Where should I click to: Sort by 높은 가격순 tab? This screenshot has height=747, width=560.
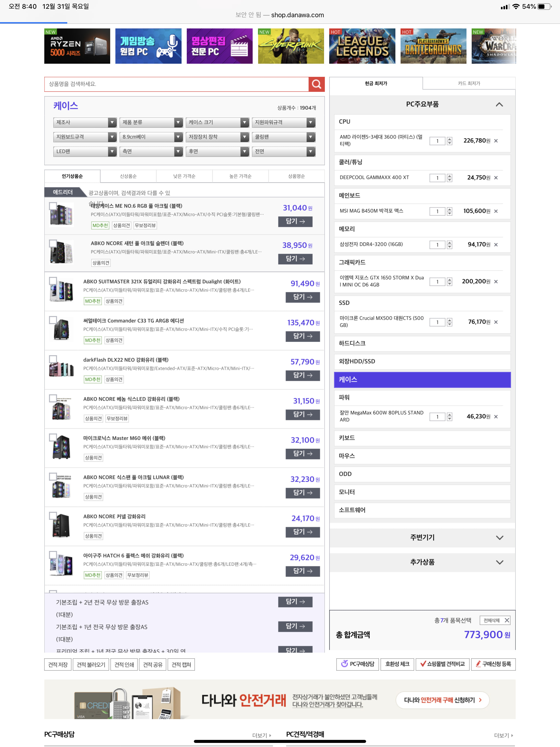240,176
